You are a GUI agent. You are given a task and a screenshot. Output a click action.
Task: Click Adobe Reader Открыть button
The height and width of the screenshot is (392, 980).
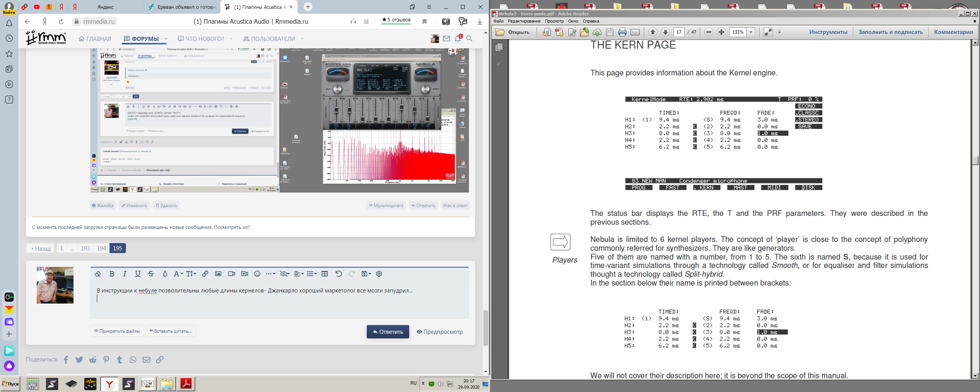pyautogui.click(x=513, y=32)
